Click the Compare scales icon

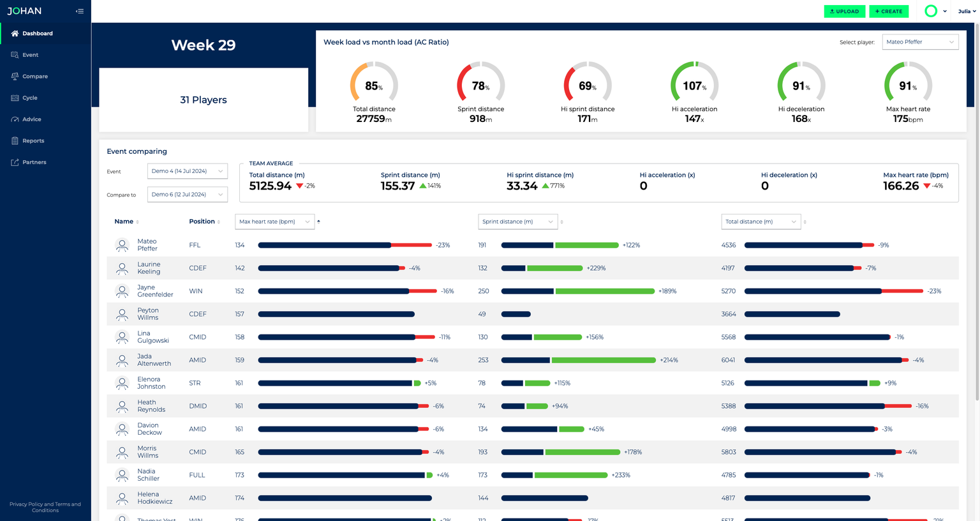pos(15,76)
